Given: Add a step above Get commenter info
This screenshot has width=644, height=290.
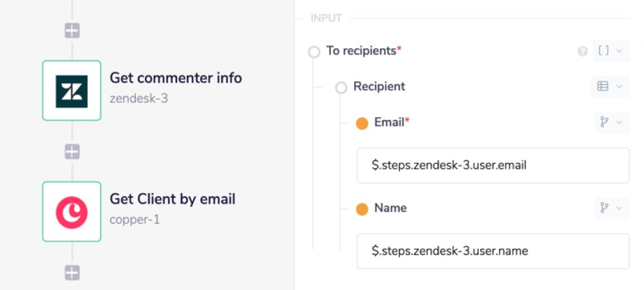Looking at the screenshot, I should [72, 30].
